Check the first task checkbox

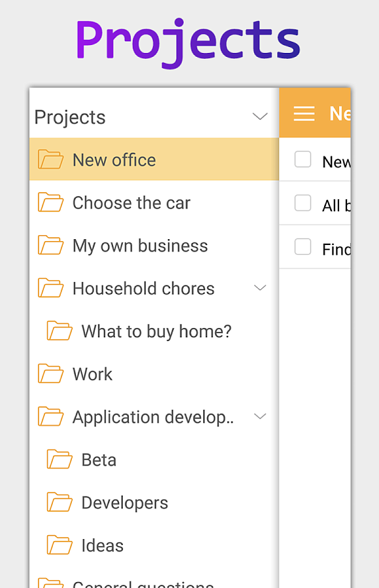(303, 159)
